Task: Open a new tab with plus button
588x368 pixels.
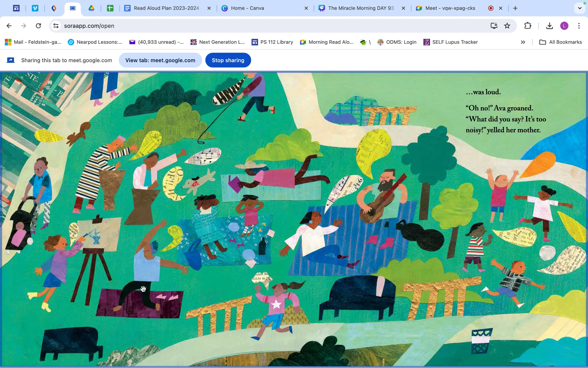Action: pyautogui.click(x=515, y=8)
